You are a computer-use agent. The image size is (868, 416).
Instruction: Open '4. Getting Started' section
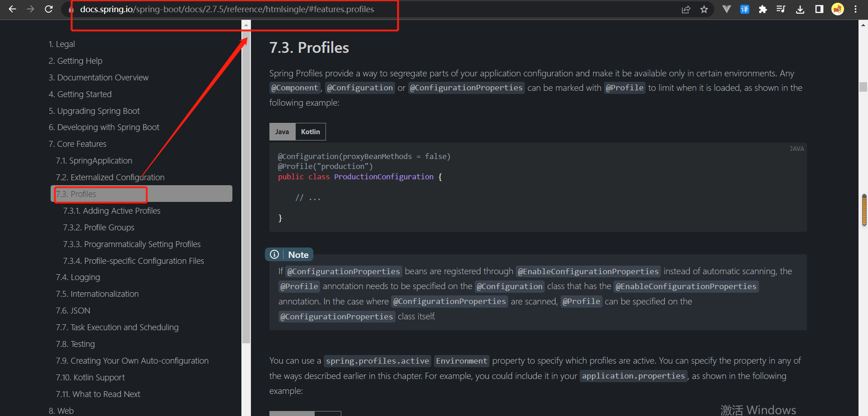coord(80,94)
